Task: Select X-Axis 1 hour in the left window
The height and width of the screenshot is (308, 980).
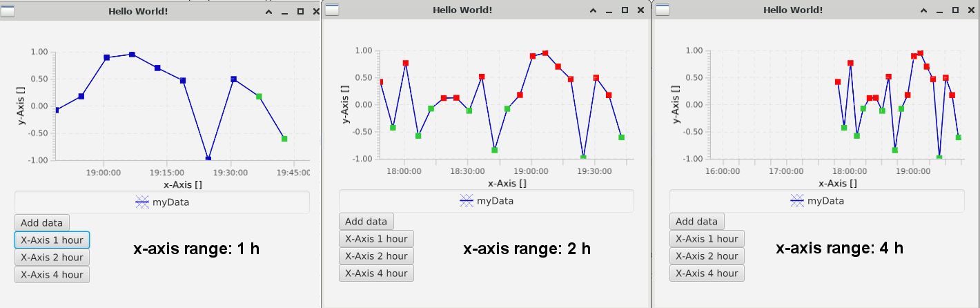Action: [52, 240]
